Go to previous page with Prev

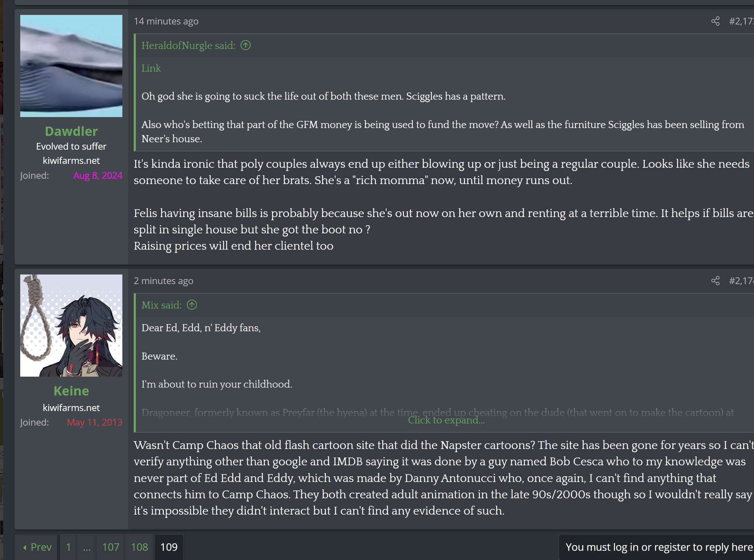tap(37, 547)
